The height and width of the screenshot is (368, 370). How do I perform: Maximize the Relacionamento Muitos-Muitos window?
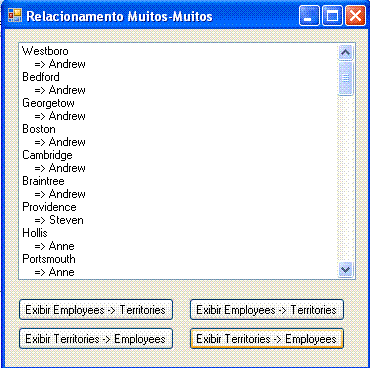pyautogui.click(x=332, y=16)
